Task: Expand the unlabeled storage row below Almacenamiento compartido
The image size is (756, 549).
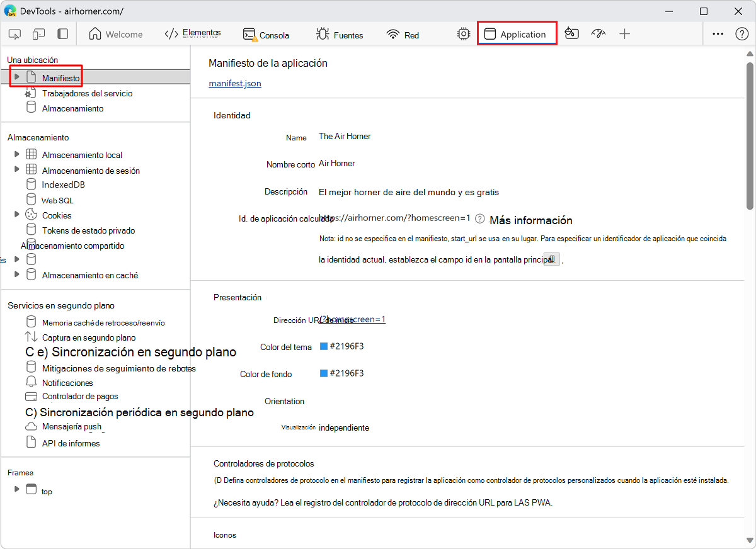Action: point(17,259)
